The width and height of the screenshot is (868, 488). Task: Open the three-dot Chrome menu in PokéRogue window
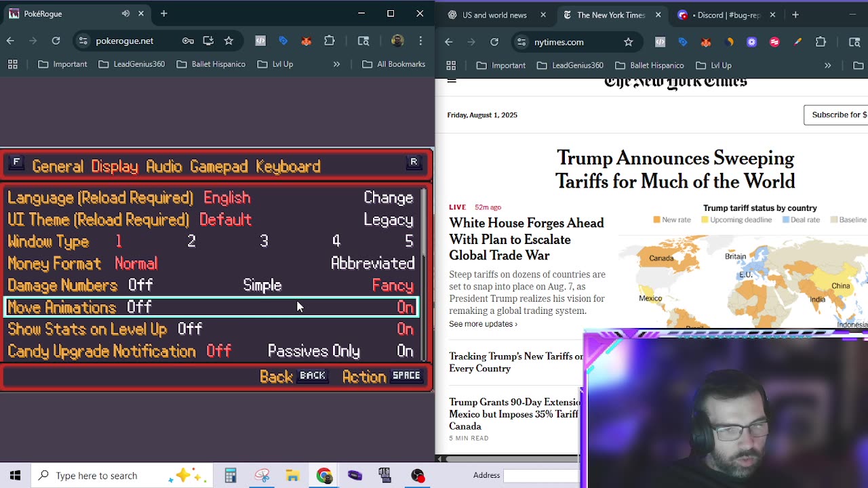pyautogui.click(x=421, y=41)
